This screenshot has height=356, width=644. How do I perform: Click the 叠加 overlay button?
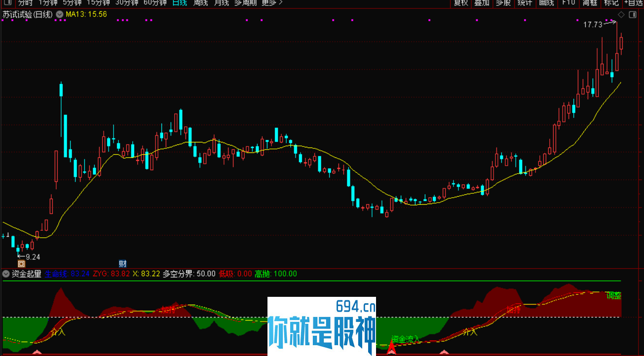click(x=482, y=2)
